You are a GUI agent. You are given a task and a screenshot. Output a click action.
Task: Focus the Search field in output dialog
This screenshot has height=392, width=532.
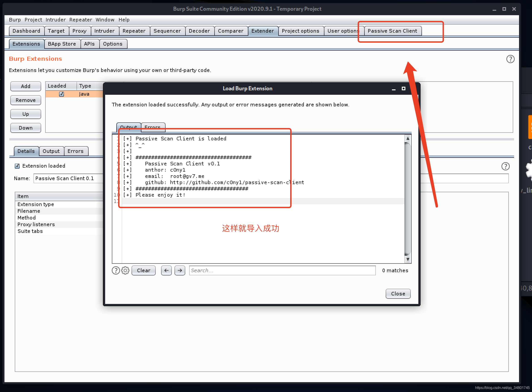[x=282, y=270]
